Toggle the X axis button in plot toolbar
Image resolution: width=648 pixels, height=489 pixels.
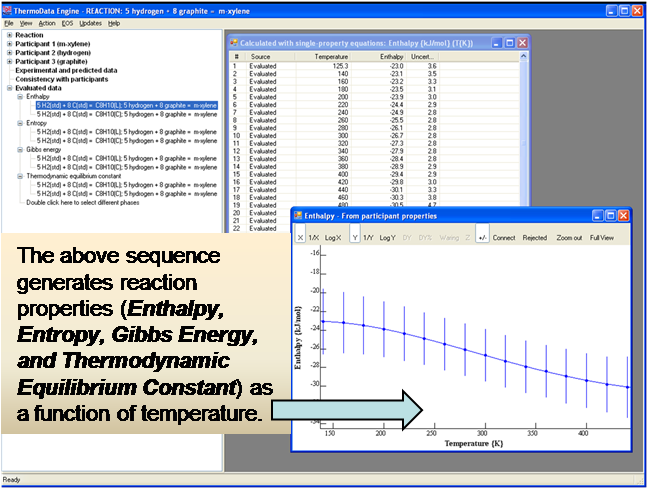point(301,237)
